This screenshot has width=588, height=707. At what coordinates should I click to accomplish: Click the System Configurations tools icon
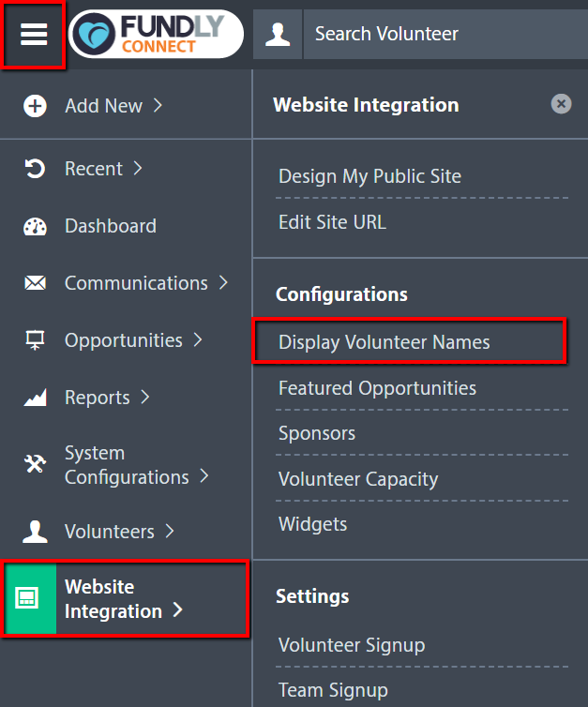35,463
